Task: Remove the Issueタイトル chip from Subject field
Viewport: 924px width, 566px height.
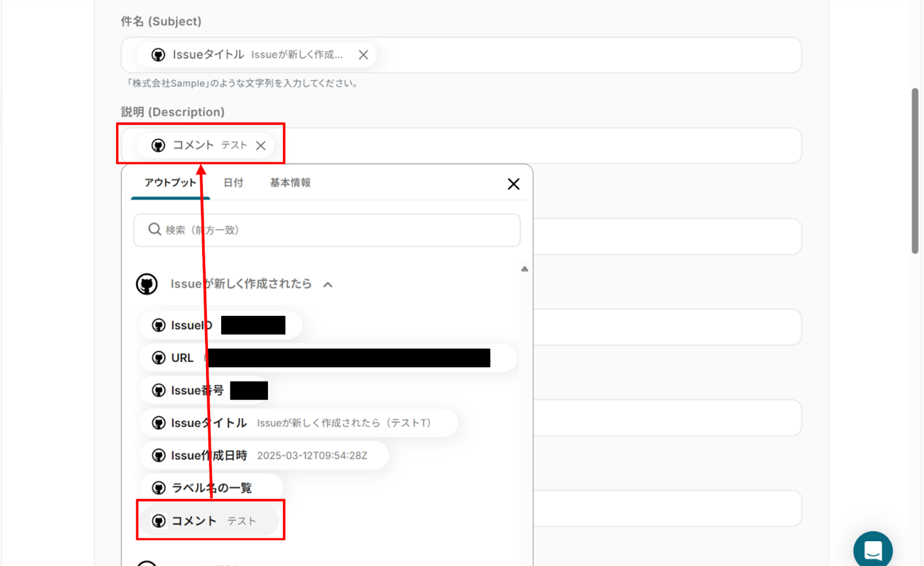Action: coord(363,55)
